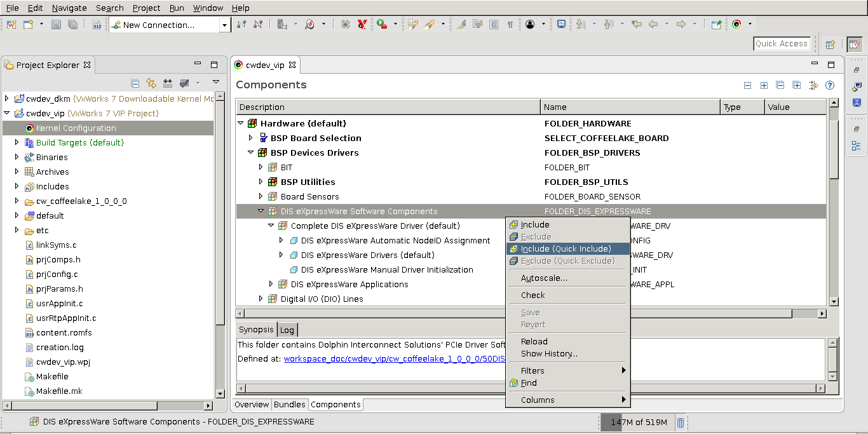Click the disconnect target icon with red X
The height and width of the screenshot is (434, 868).
click(x=257, y=24)
